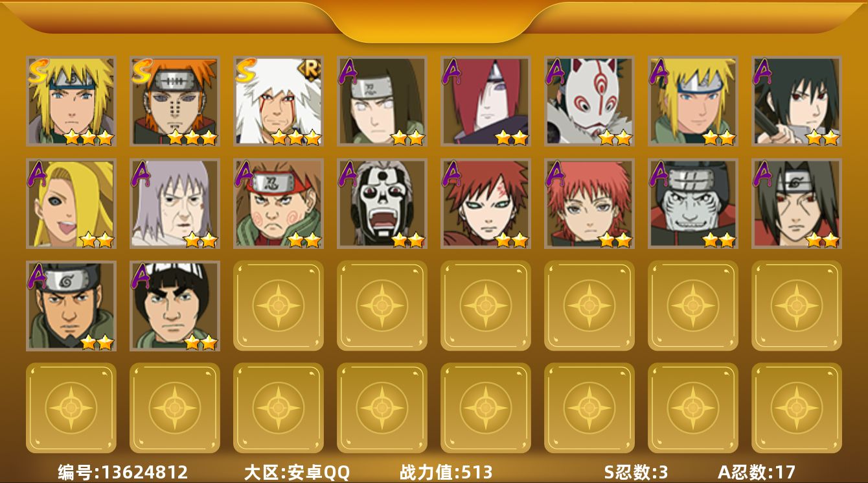Choose the long brown-haired white-eyed ninja
The width and height of the screenshot is (868, 483).
coord(382,100)
